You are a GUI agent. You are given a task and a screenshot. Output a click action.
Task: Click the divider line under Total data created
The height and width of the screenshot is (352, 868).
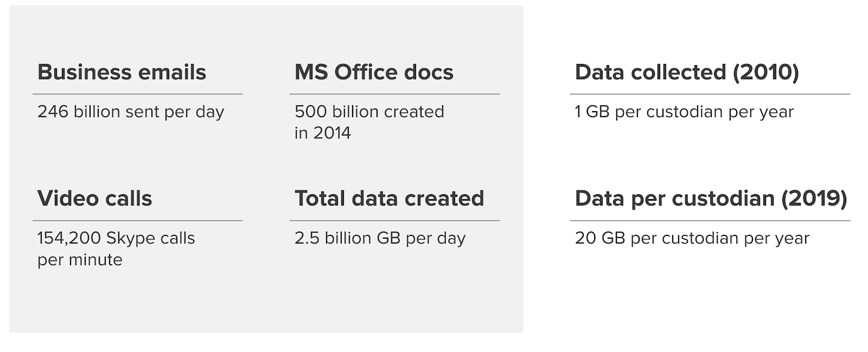point(395,220)
